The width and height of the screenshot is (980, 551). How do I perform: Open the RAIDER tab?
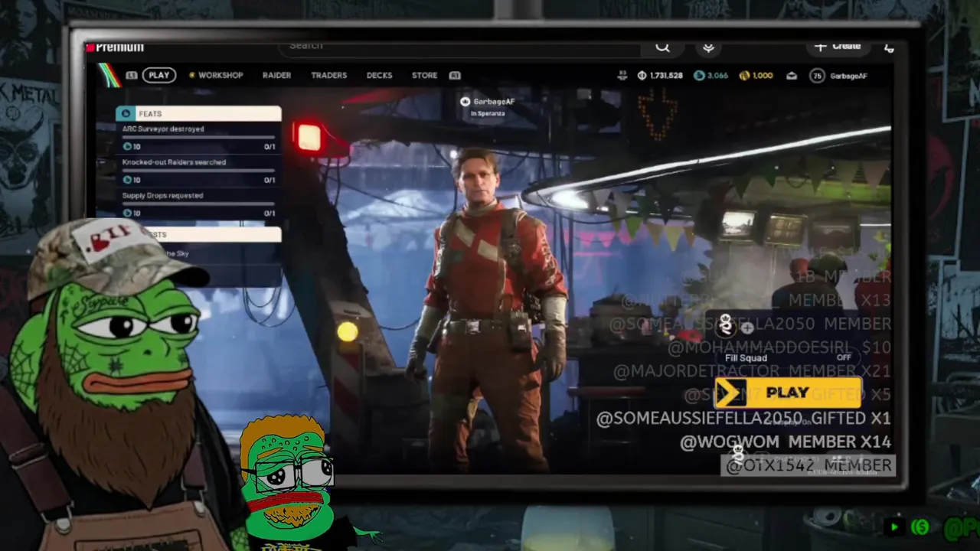point(276,75)
